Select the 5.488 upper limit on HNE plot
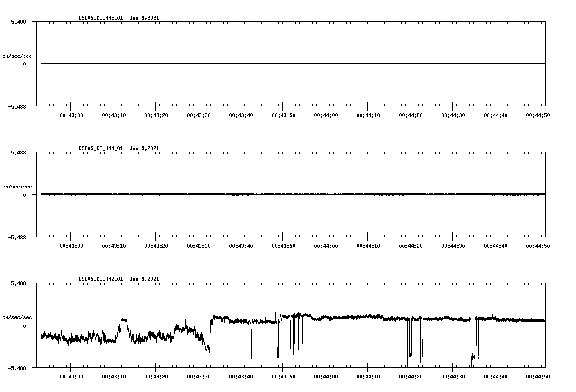The image size is (576, 392). click(x=18, y=22)
